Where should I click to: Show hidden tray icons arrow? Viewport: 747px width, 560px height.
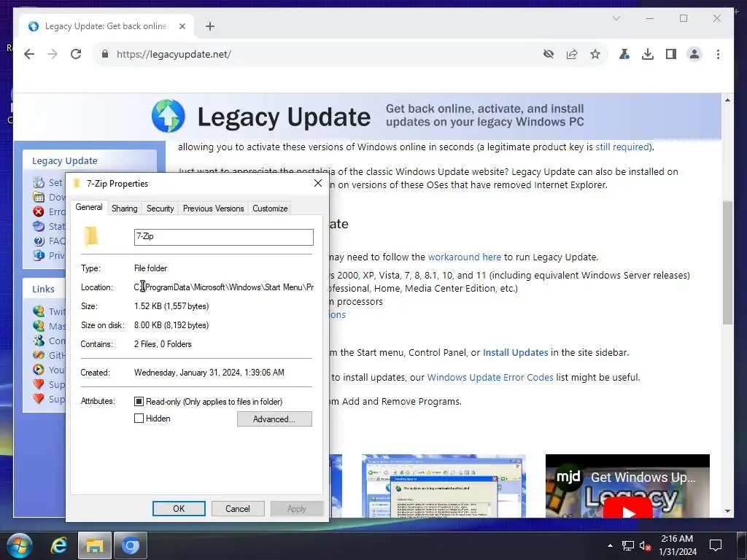610,545
